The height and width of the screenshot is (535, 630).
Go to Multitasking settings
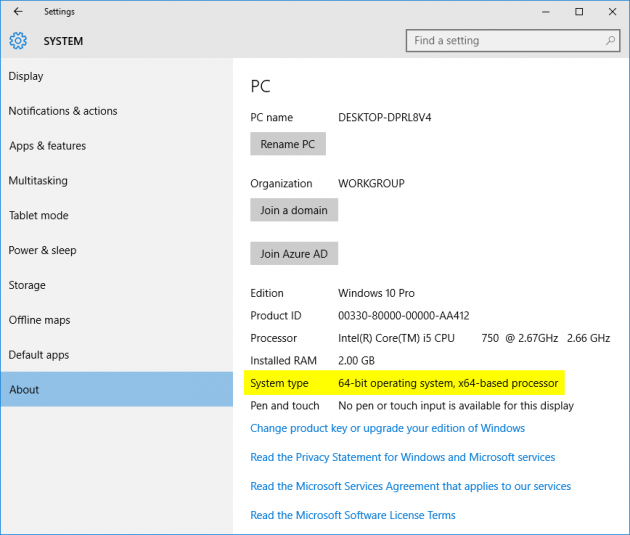(117, 181)
